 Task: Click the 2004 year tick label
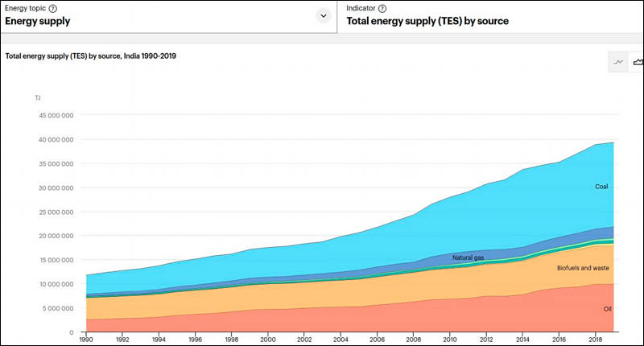pyautogui.click(x=341, y=340)
